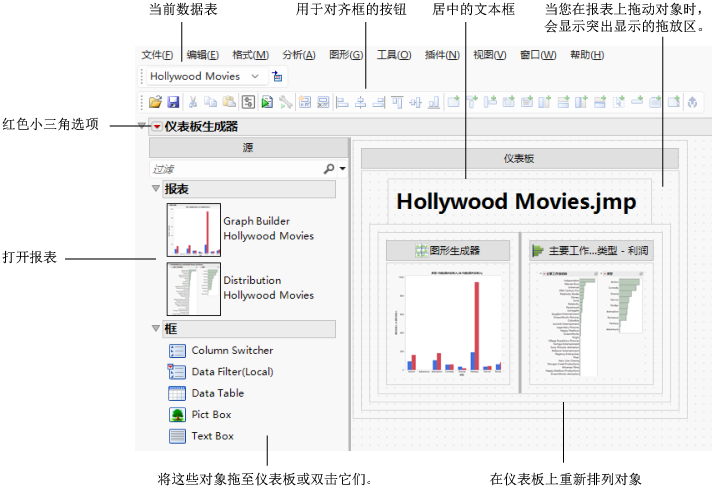Click the align bottom edges button

coord(434,102)
